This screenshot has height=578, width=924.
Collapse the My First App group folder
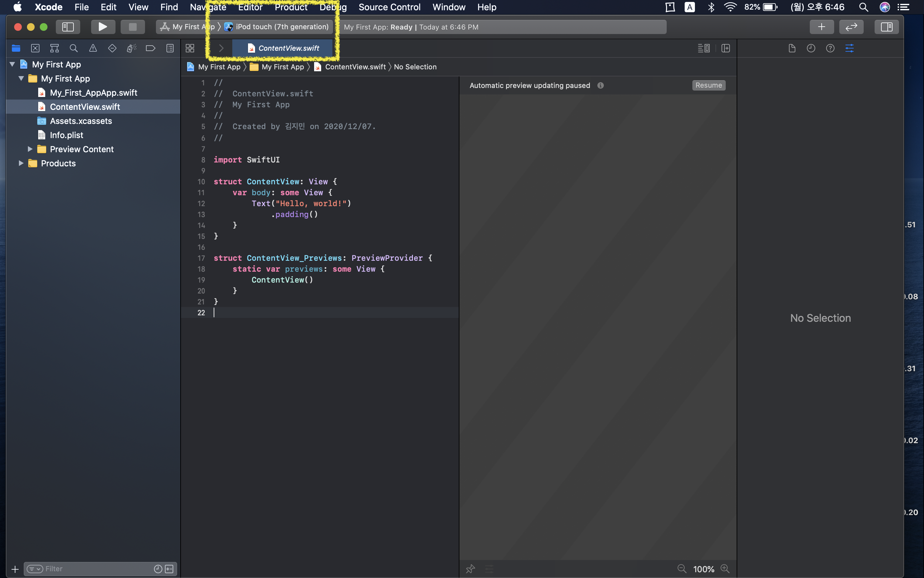(x=21, y=78)
